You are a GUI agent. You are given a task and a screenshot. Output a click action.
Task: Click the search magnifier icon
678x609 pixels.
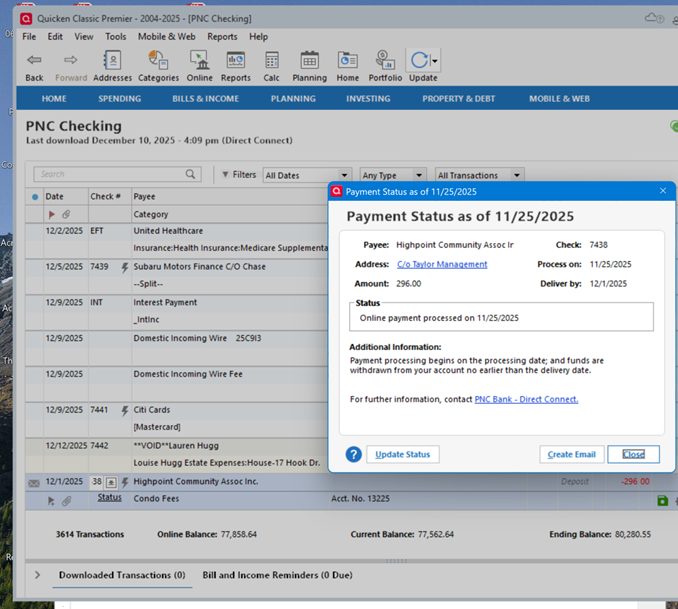(x=190, y=174)
